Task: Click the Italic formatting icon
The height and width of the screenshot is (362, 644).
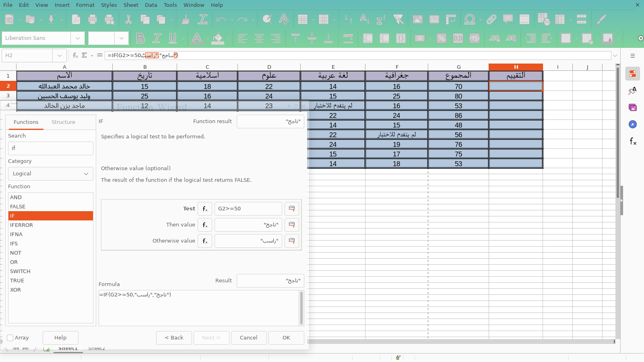Action: point(157,38)
